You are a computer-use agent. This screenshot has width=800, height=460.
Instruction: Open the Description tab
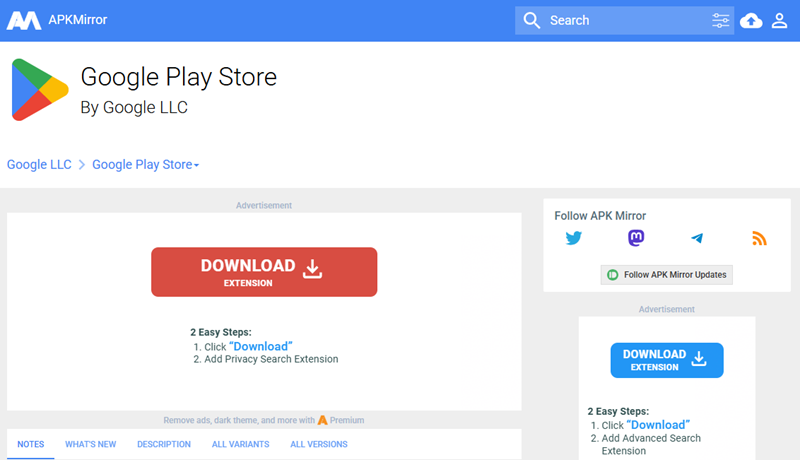164,444
